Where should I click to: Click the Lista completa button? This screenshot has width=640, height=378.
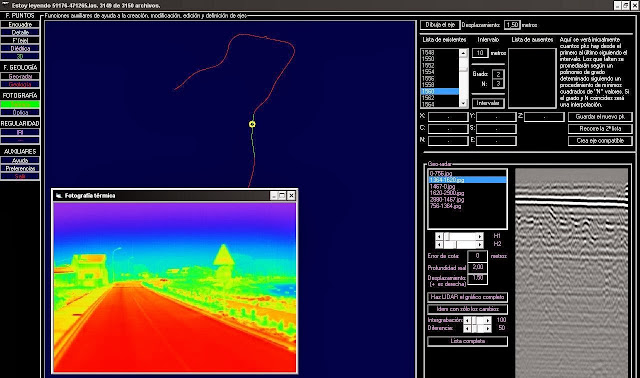click(x=467, y=341)
